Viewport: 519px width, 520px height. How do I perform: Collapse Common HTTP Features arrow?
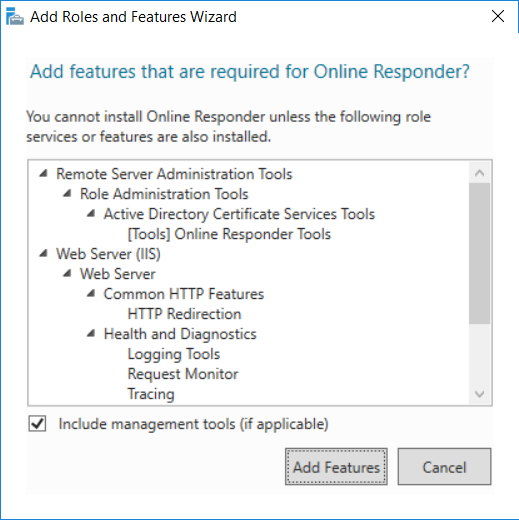pos(91,293)
